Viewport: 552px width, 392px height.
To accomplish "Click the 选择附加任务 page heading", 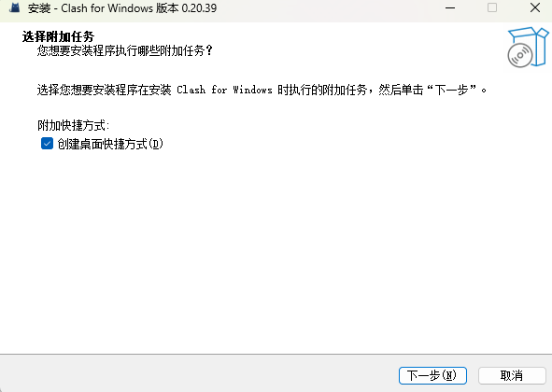I will [59, 36].
